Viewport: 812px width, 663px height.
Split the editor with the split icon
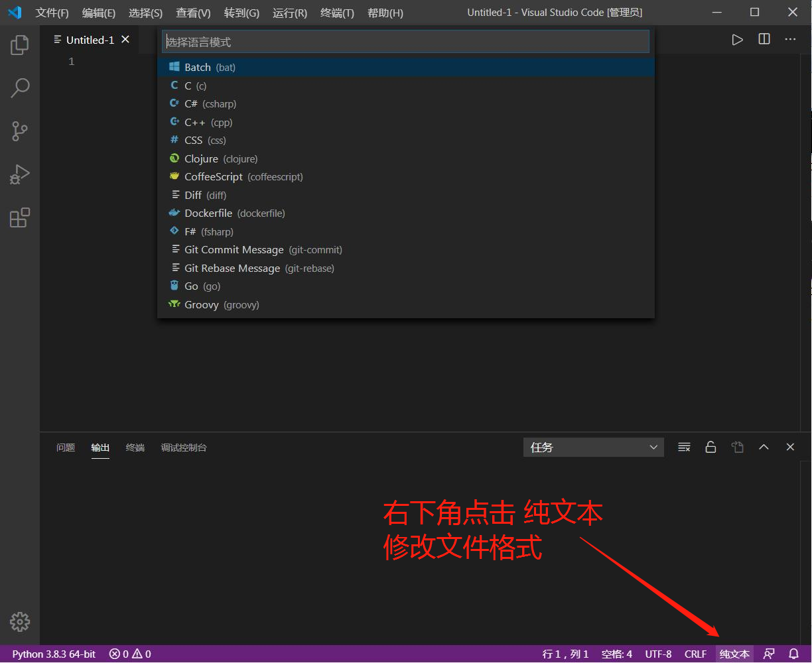(764, 39)
